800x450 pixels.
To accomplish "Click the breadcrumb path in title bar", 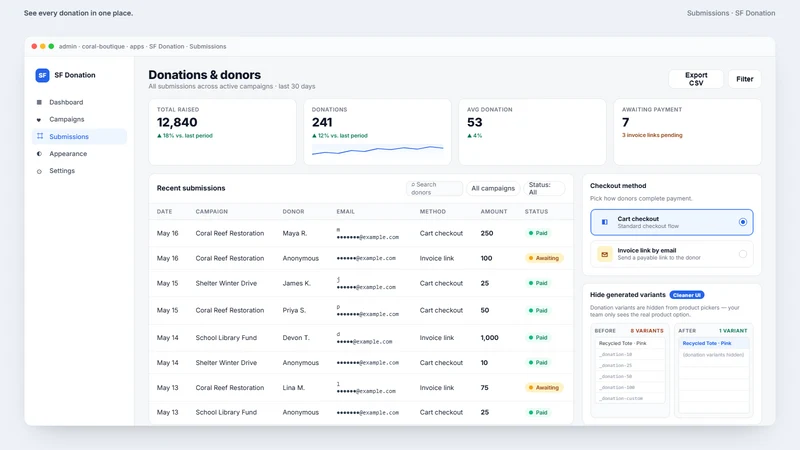I will [142, 46].
